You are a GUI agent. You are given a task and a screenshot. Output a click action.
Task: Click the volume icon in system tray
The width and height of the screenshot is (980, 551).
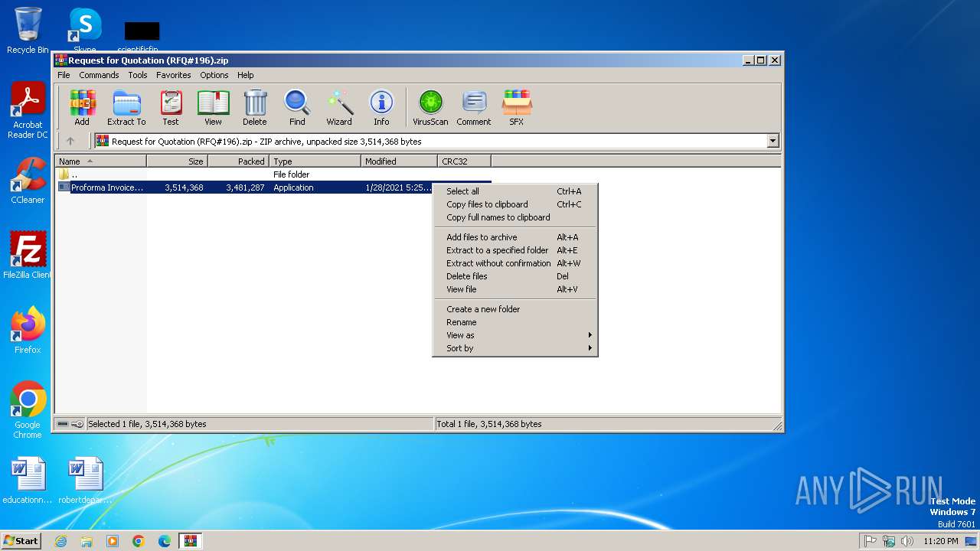[907, 541]
